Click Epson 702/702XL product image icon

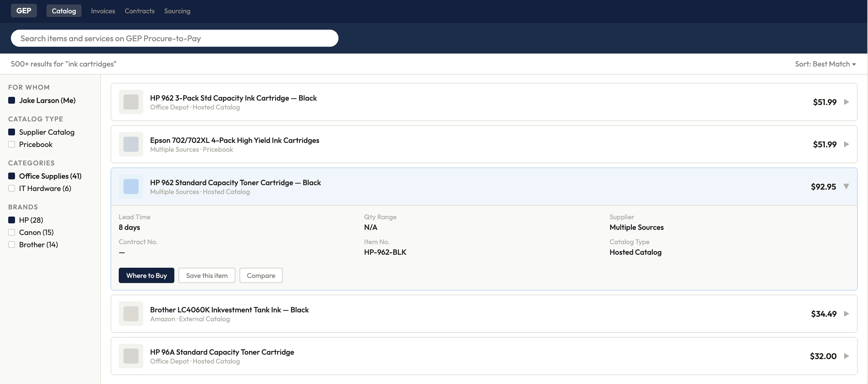[x=131, y=144]
